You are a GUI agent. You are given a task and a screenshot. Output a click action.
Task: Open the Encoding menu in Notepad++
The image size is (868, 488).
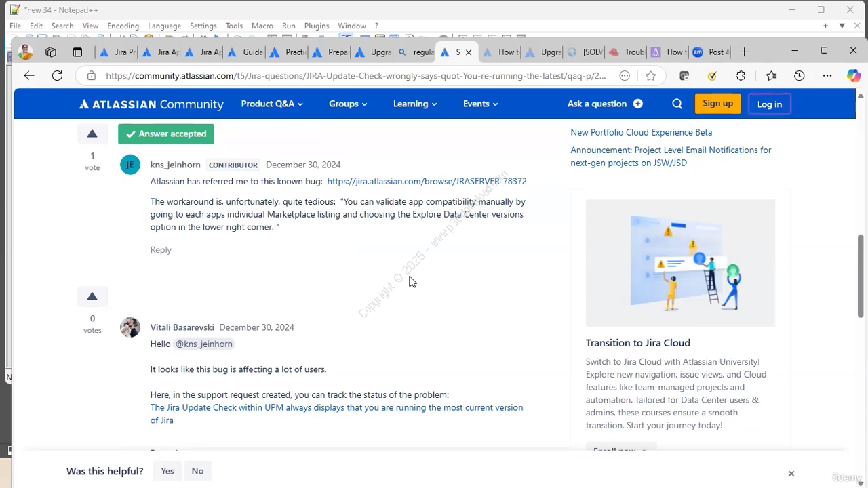[x=123, y=26]
